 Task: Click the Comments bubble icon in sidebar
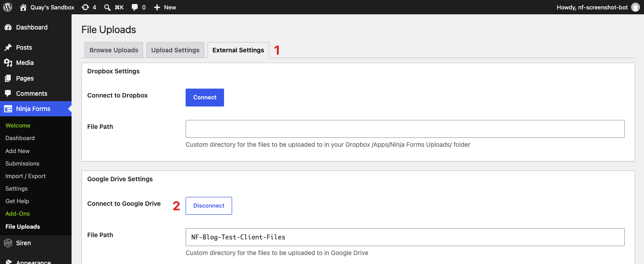(x=8, y=94)
